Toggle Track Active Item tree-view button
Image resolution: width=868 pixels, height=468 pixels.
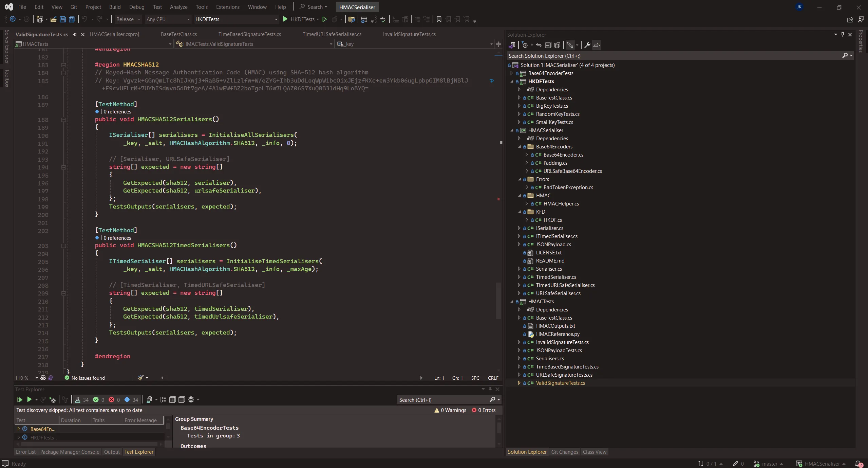570,45
